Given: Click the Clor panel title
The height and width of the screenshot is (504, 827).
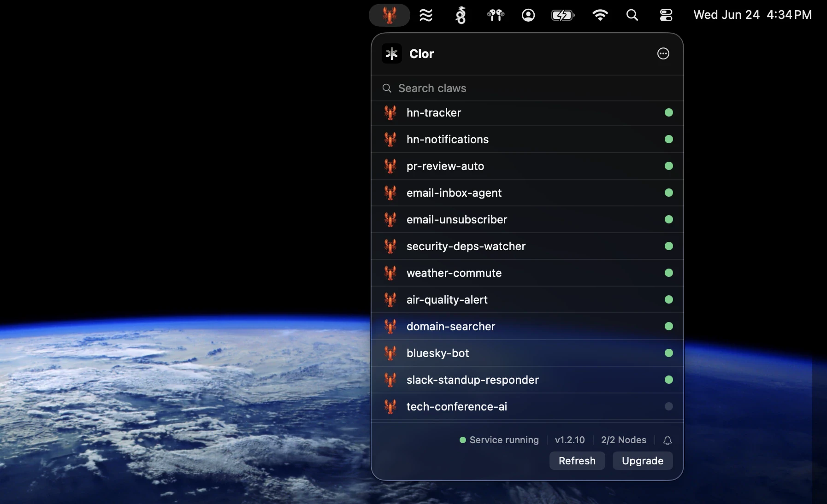Looking at the screenshot, I should [x=422, y=53].
